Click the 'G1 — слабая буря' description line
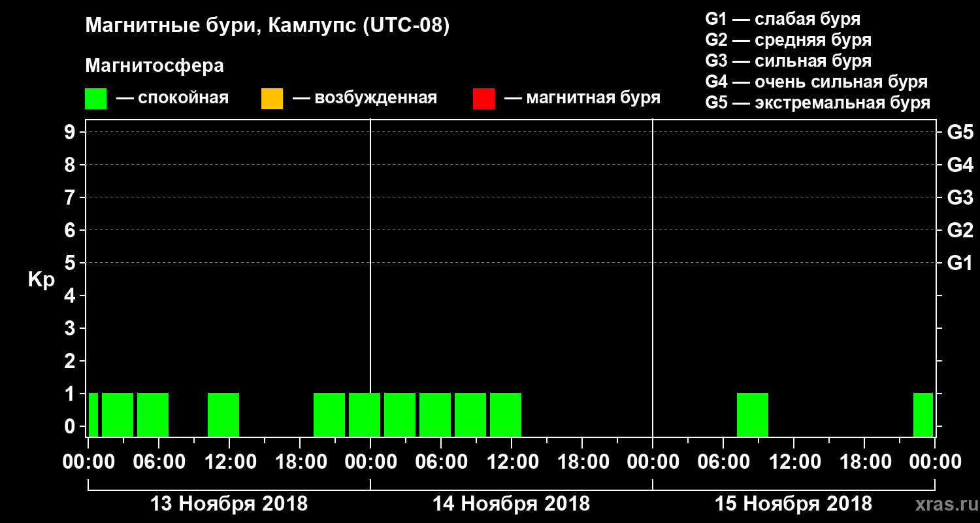The height and width of the screenshot is (523, 980). click(x=783, y=19)
